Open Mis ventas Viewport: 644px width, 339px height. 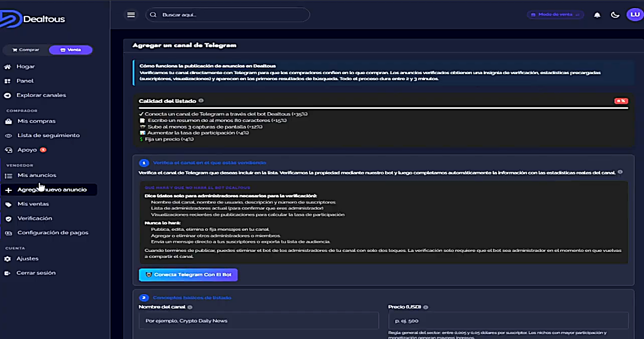(33, 204)
